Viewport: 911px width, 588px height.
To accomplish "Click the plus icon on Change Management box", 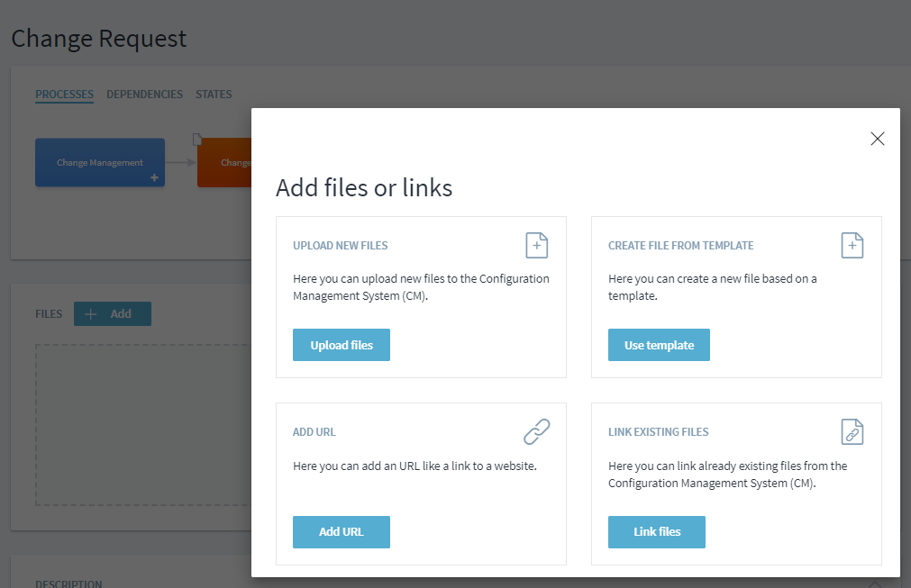I will [154, 178].
